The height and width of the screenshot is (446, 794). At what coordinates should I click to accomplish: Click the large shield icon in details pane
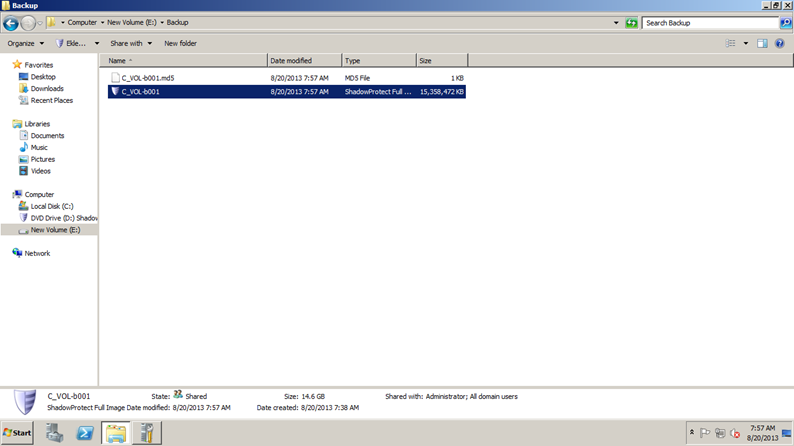point(24,402)
